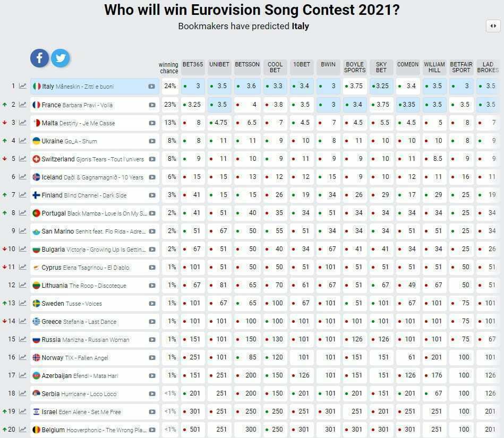Screen dimensions: 504x438
Task: Click Malta's UNIBET odds of 4.75
Action: pyautogui.click(x=219, y=123)
